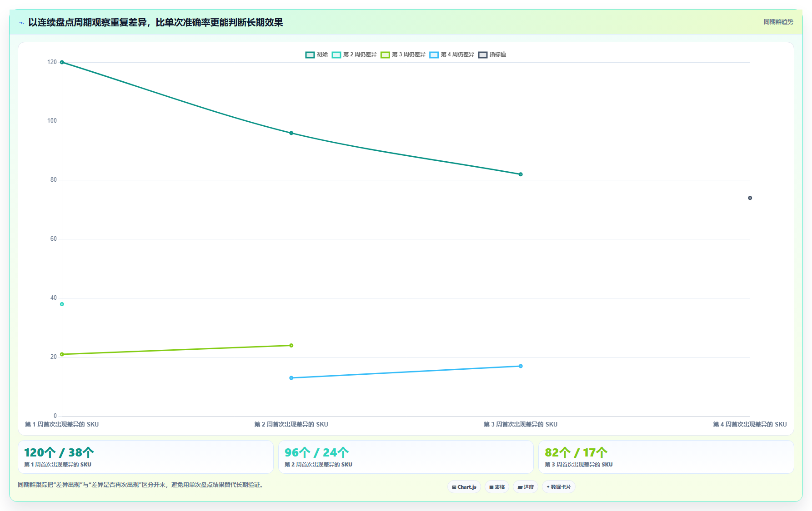
Task: Click the Chart.js chip
Action: [464, 487]
